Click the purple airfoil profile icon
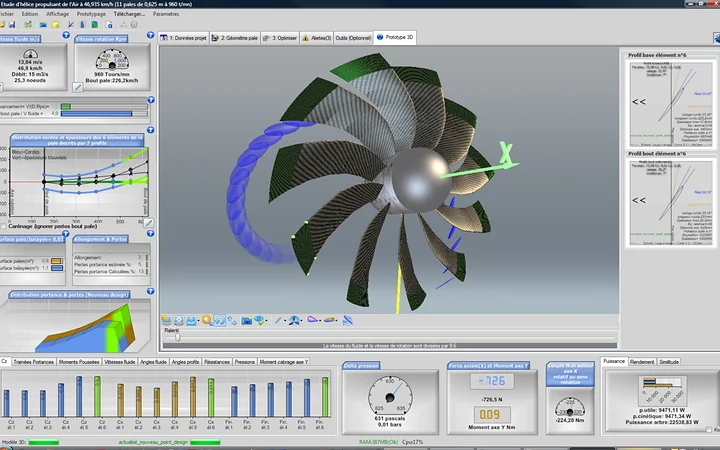720x450 pixels. coord(312,320)
